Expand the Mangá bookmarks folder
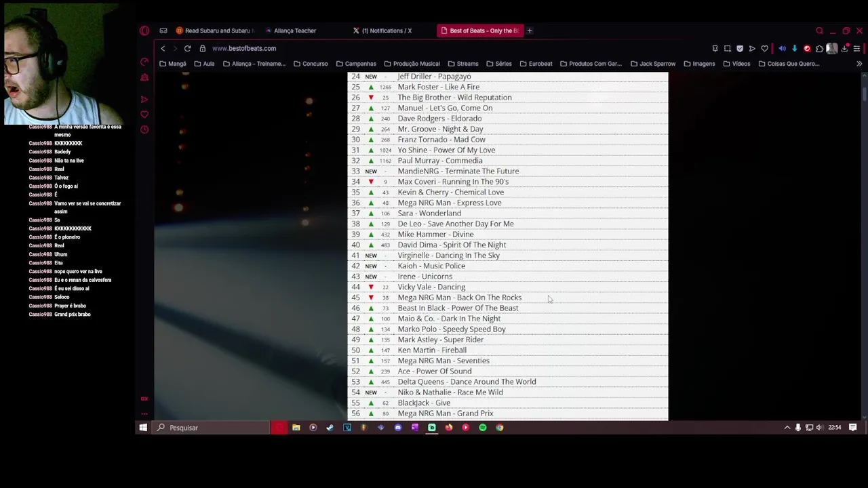The width and height of the screenshot is (868, 488). pos(172,64)
